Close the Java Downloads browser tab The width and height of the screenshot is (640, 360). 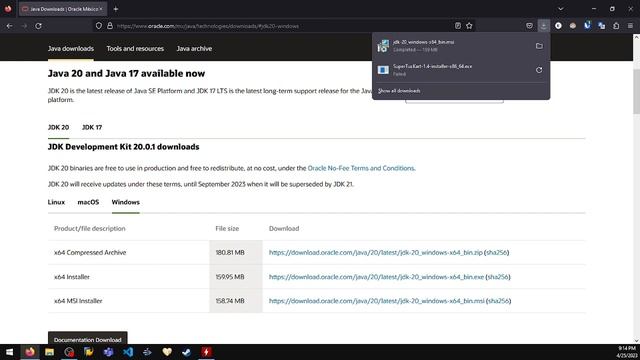101,9
